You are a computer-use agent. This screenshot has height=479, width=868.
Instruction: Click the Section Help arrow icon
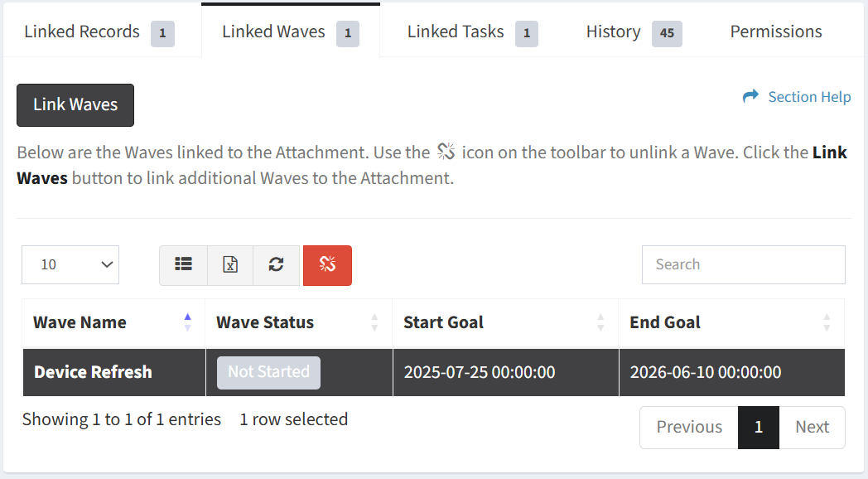(750, 96)
